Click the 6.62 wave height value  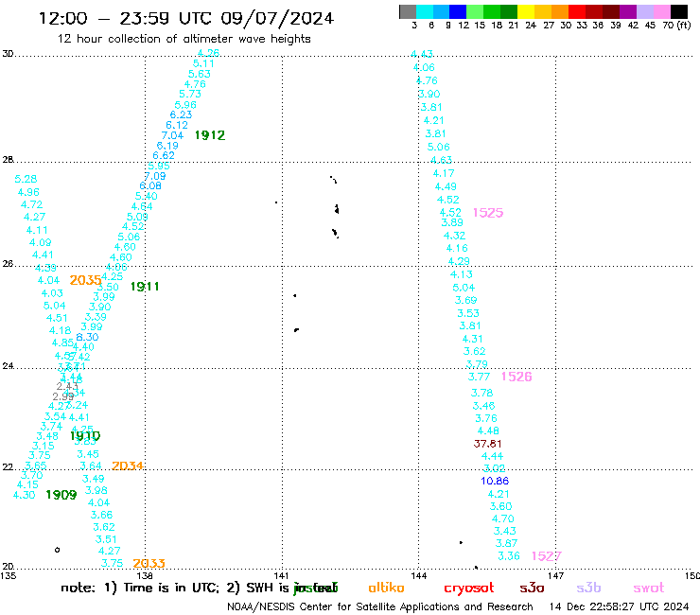tap(164, 155)
